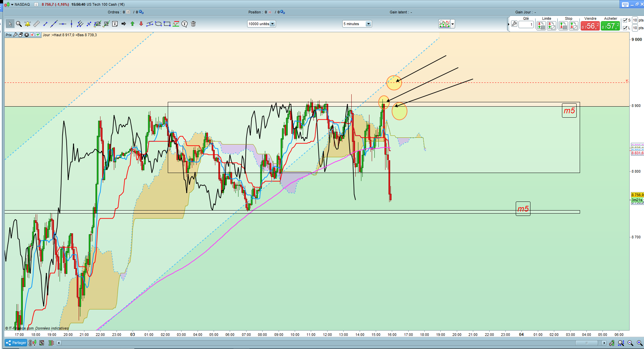The height and width of the screenshot is (349, 644).
Task: Select the black right arrow tool
Action: click(124, 24)
